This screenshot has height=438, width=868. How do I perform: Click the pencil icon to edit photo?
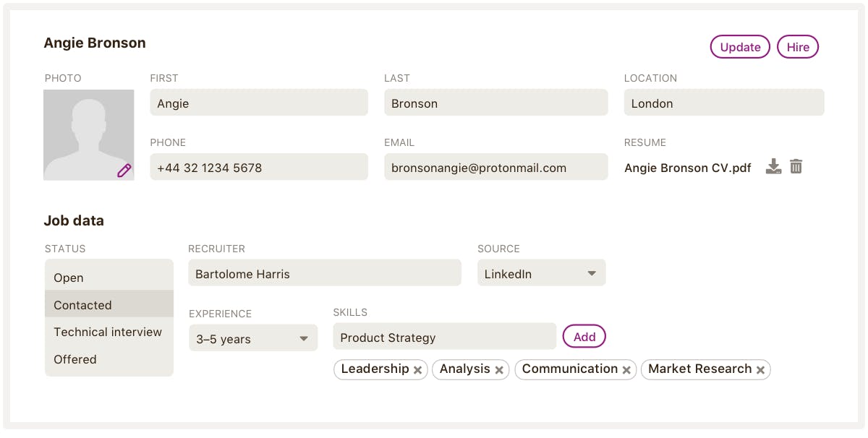pyautogui.click(x=124, y=171)
